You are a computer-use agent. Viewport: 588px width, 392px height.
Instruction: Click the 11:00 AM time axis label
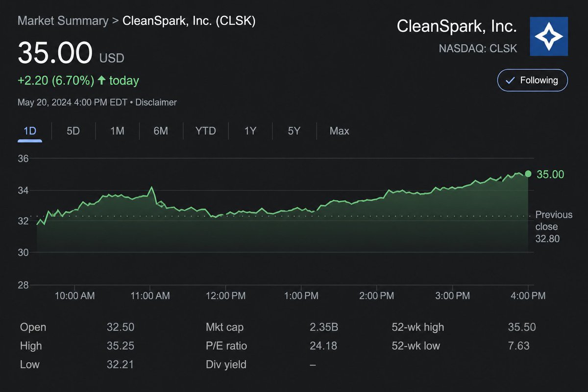[x=149, y=295]
